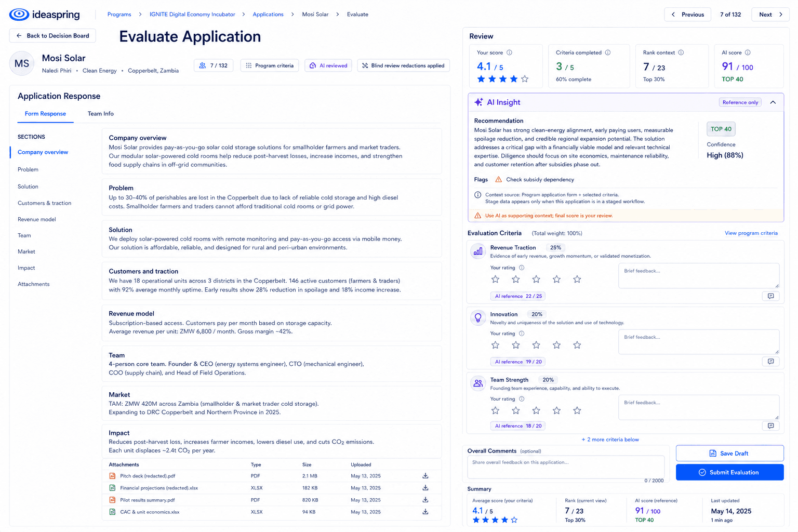
Task: Open Applications breadcrumb link
Action: point(268,15)
